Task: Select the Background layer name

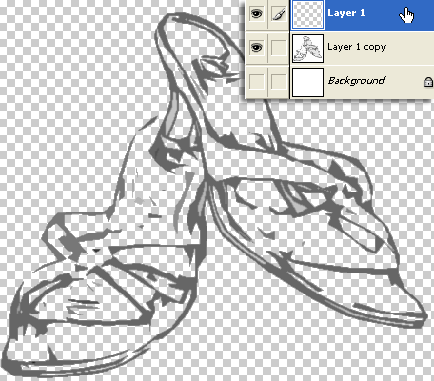Action: pos(357,81)
